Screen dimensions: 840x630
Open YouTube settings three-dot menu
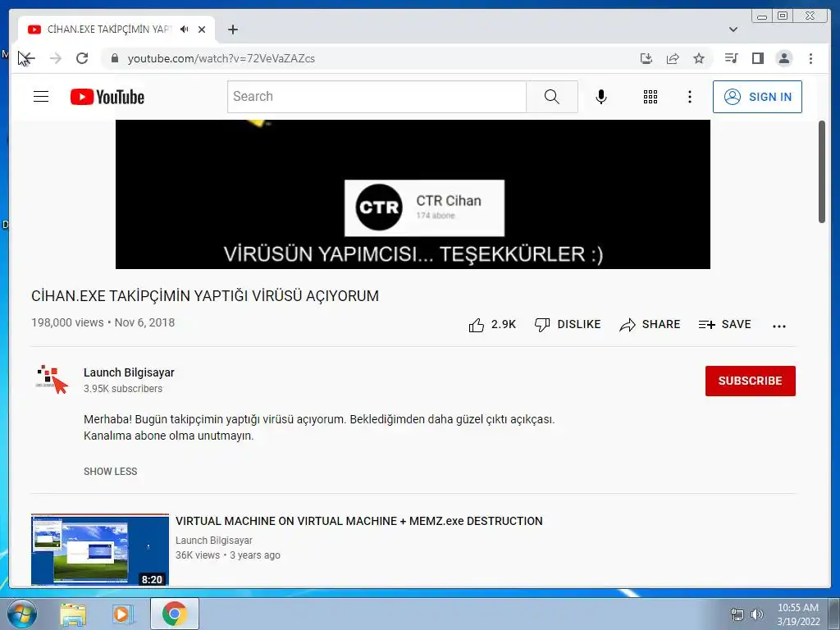(x=689, y=97)
